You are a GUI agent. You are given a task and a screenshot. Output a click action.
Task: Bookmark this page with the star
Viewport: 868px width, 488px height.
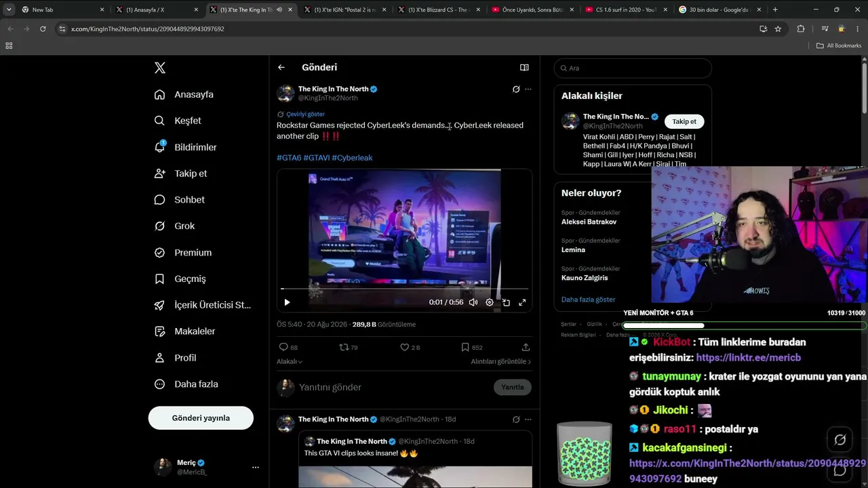pyautogui.click(x=778, y=29)
